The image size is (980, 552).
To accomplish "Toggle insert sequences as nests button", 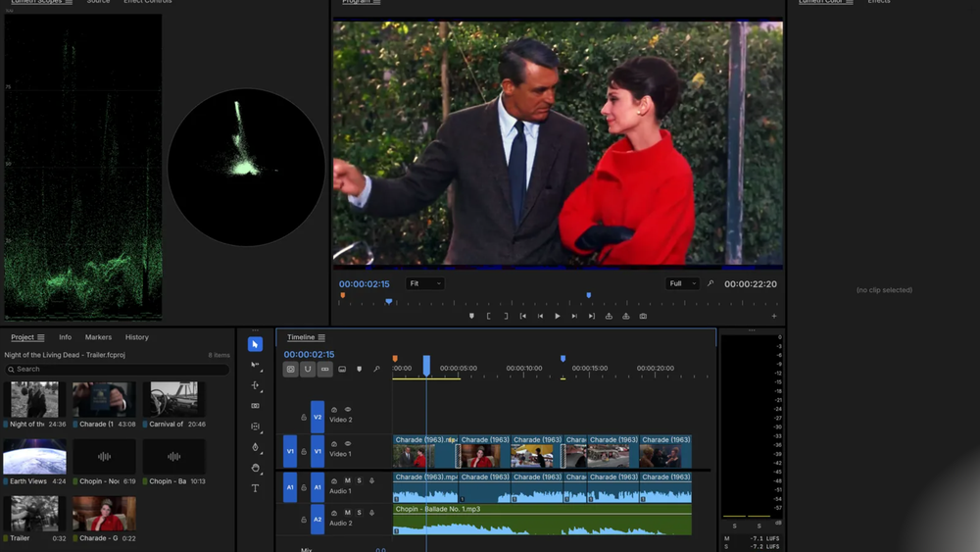I will (x=291, y=370).
